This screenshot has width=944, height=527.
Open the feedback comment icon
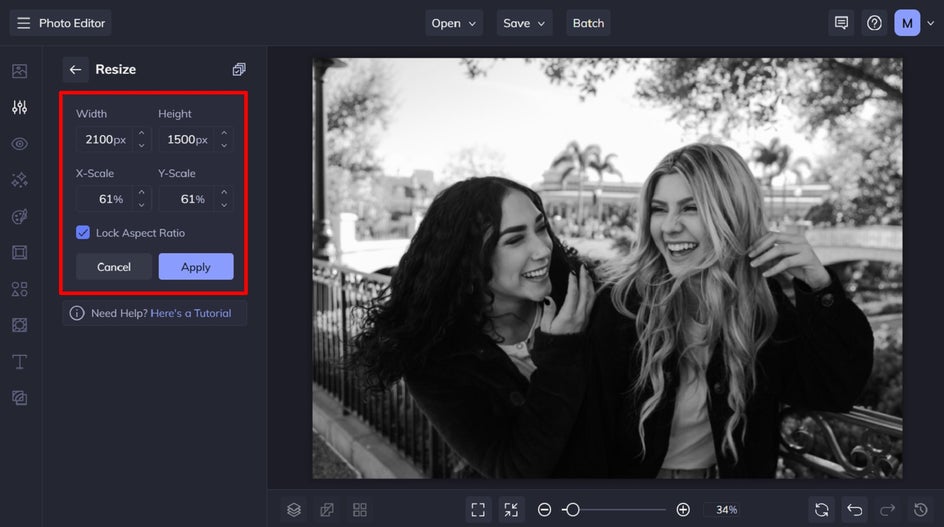(841, 23)
